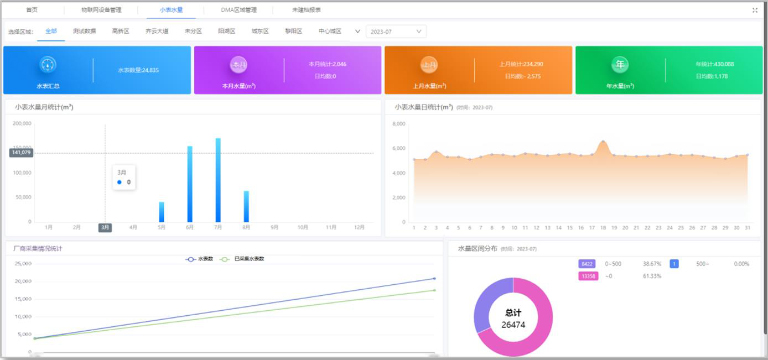Click the 141,079 axis marker label
The height and width of the screenshot is (360, 768).
[x=21, y=153]
